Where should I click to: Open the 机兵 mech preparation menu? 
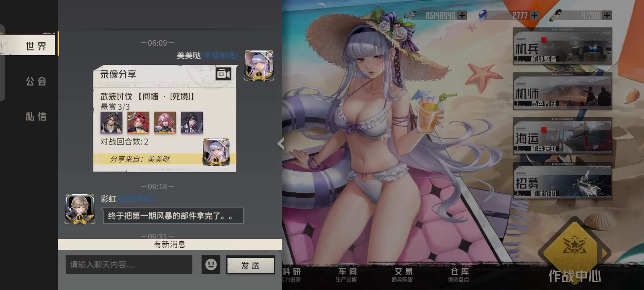(563, 46)
